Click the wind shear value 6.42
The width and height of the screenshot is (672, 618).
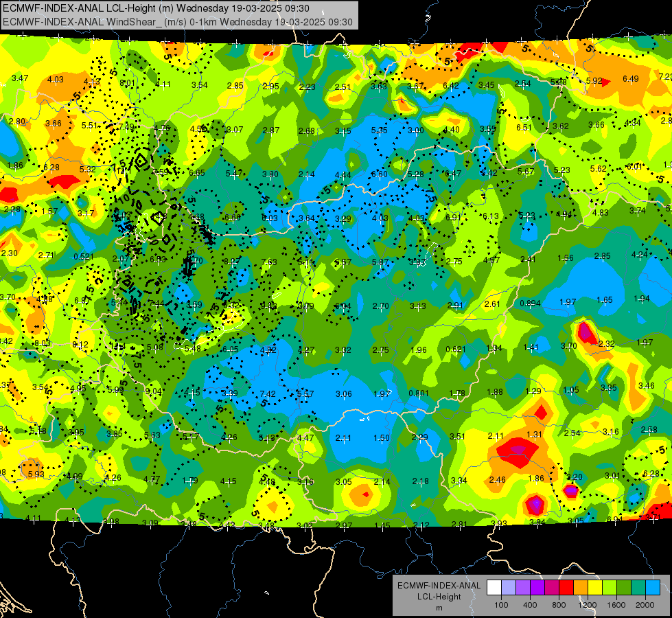[451, 85]
